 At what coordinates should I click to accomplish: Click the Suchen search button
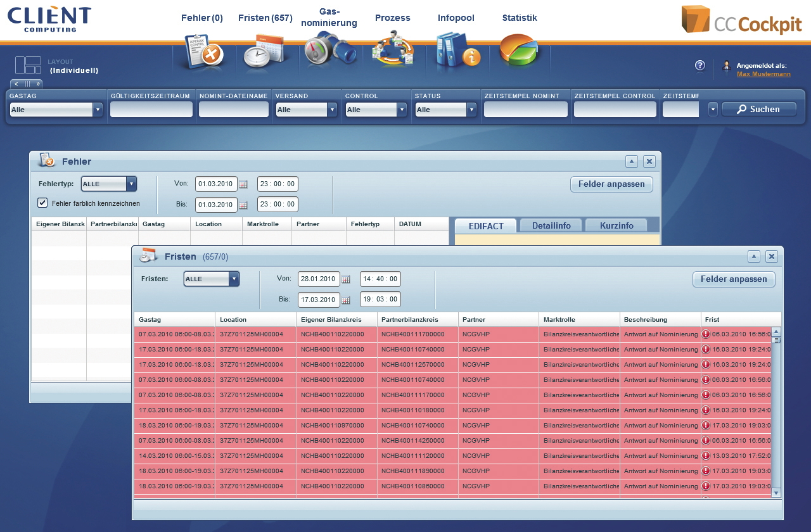[758, 110]
